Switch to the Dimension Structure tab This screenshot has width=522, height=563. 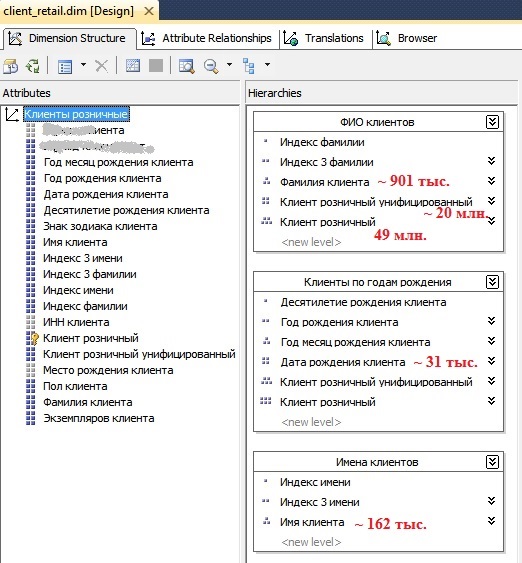click(70, 38)
